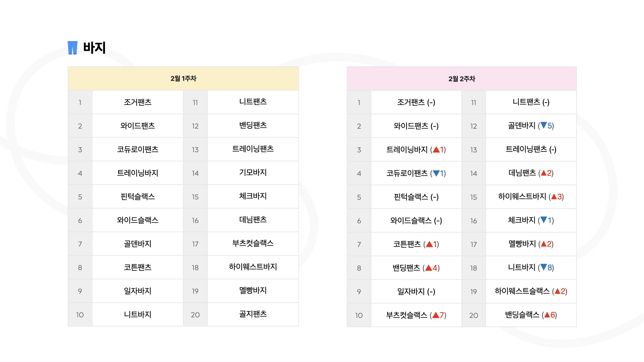Click the 데님팬츠 (▲2) cell in week 2

click(531, 173)
